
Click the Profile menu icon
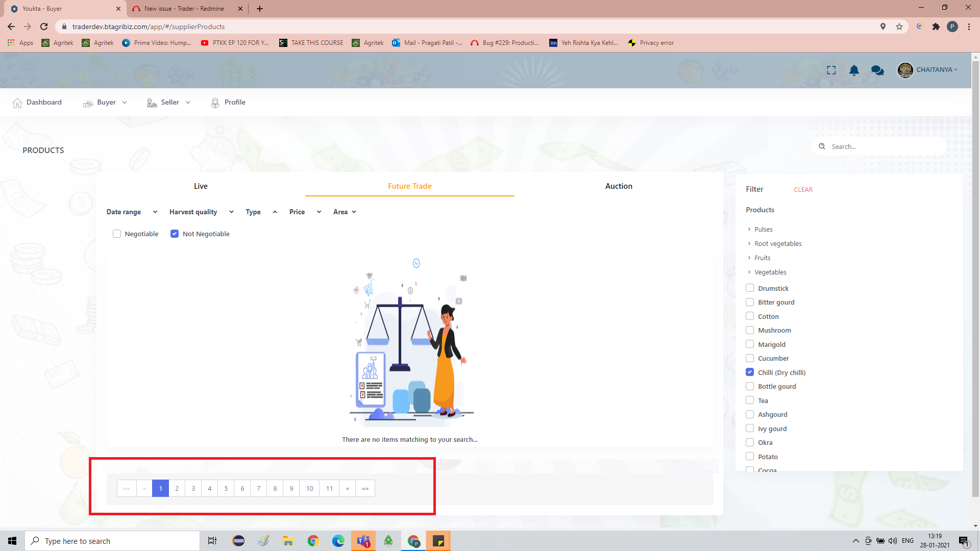[x=215, y=103]
